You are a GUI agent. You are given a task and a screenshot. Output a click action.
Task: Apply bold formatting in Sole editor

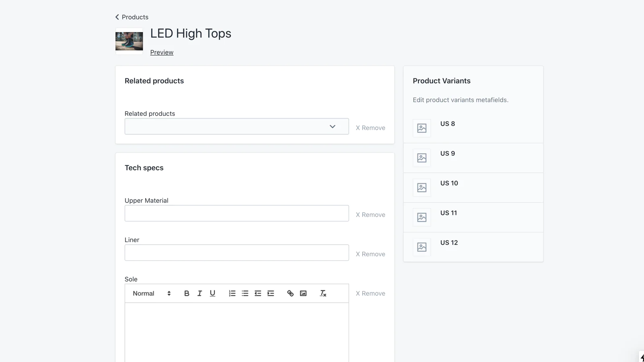pyautogui.click(x=186, y=294)
